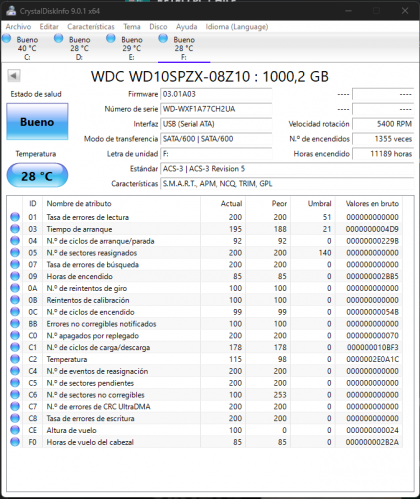This screenshot has height=499, width=420.
Task: Click status orb for attribute C2 Temperatura
Action: (x=15, y=359)
